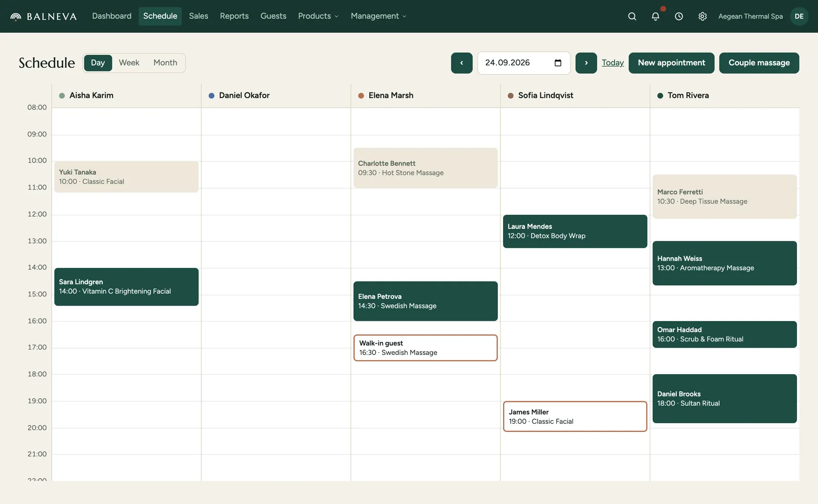Open the search icon in the header

click(632, 16)
